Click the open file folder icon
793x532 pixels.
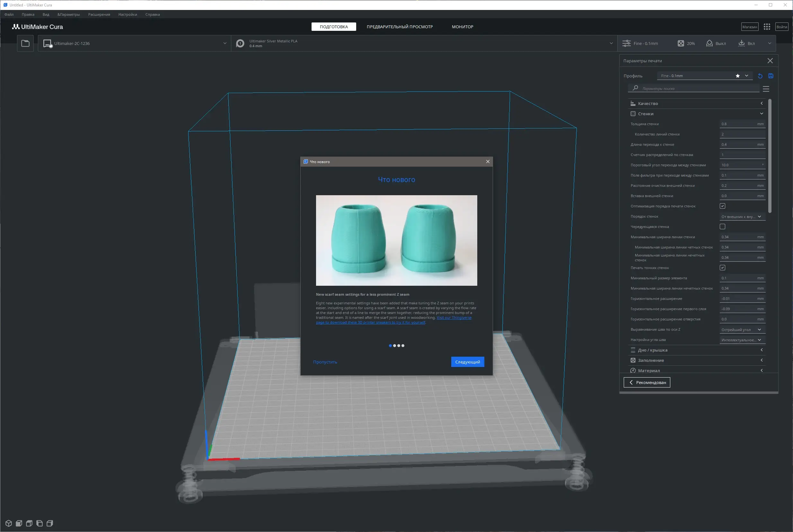[x=25, y=43]
